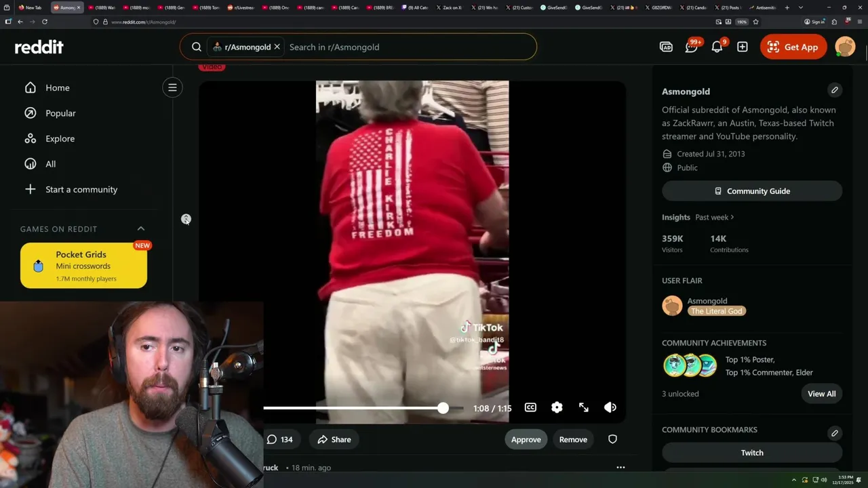Image resolution: width=868 pixels, height=488 pixels.
Task: Open the Community Guide
Action: [752, 191]
